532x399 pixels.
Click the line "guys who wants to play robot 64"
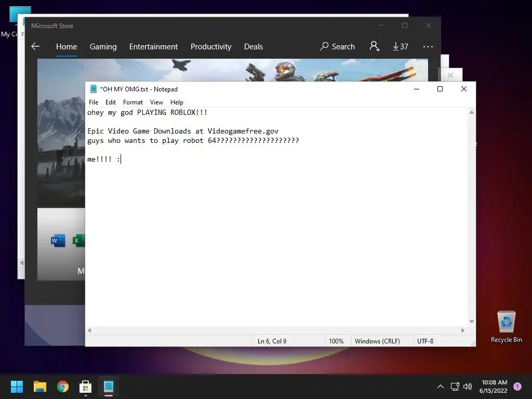tap(193, 141)
